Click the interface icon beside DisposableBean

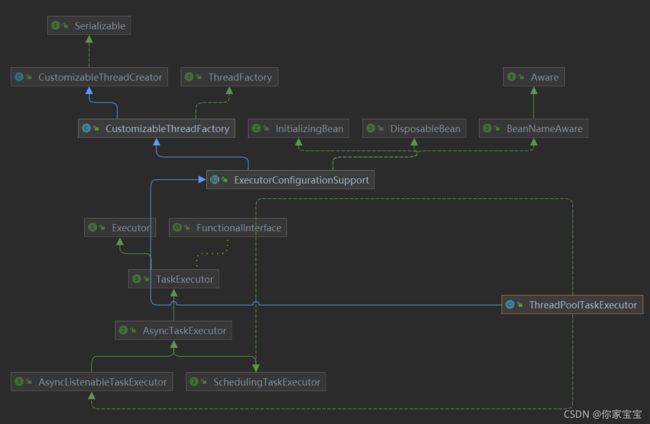tap(371, 128)
